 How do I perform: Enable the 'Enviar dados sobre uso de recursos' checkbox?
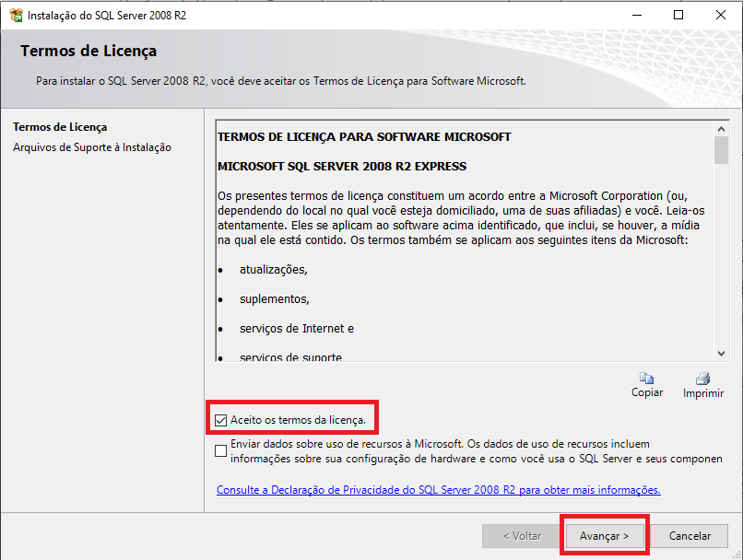click(221, 450)
